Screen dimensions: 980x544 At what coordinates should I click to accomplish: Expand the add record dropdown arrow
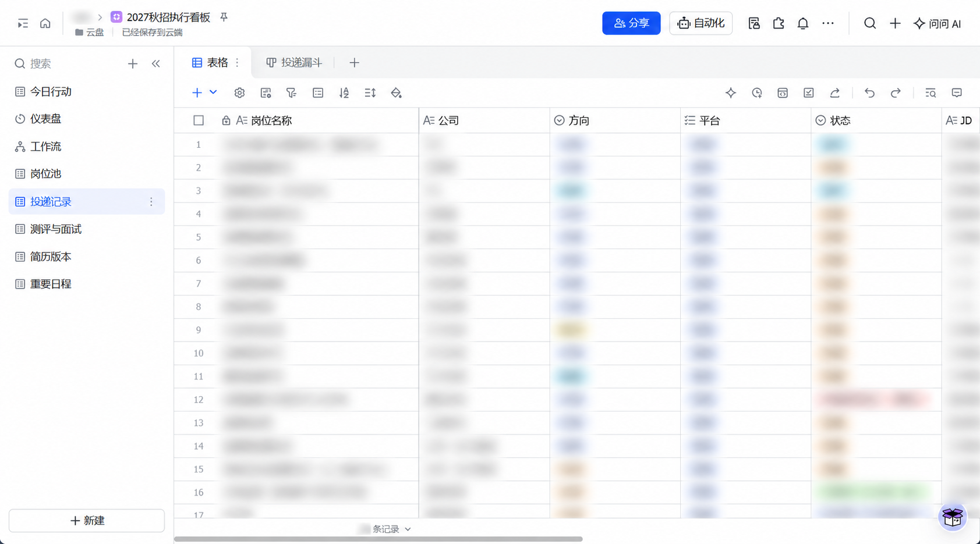tap(213, 93)
